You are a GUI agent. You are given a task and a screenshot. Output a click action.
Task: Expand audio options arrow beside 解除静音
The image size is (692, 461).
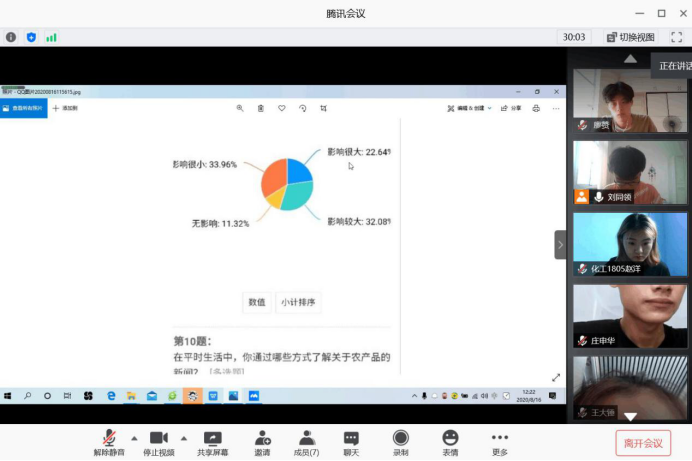click(134, 438)
